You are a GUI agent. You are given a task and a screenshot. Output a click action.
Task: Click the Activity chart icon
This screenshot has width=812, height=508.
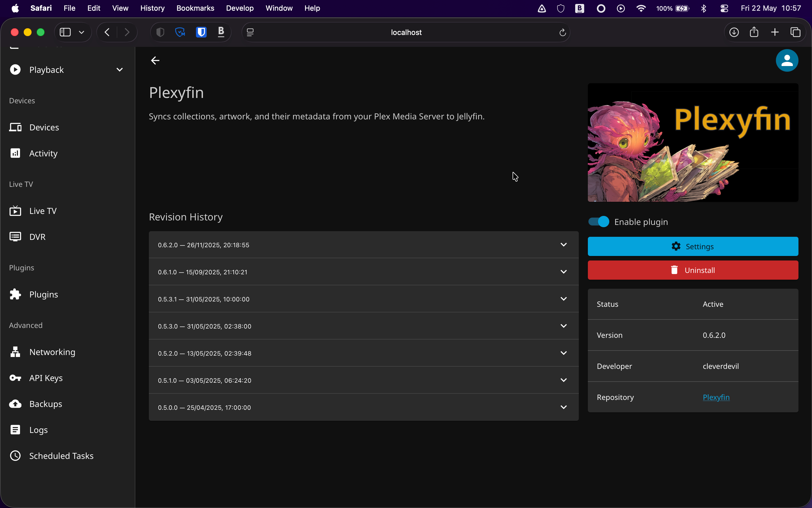click(15, 153)
